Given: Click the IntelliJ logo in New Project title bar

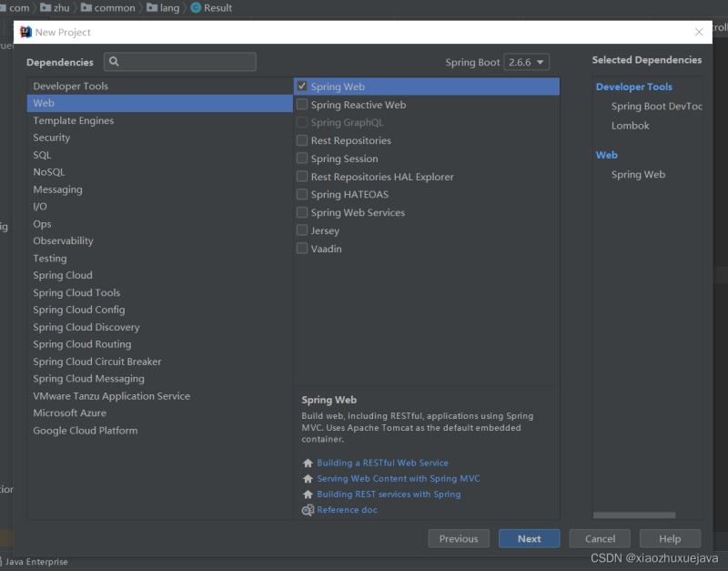Looking at the screenshot, I should point(25,32).
